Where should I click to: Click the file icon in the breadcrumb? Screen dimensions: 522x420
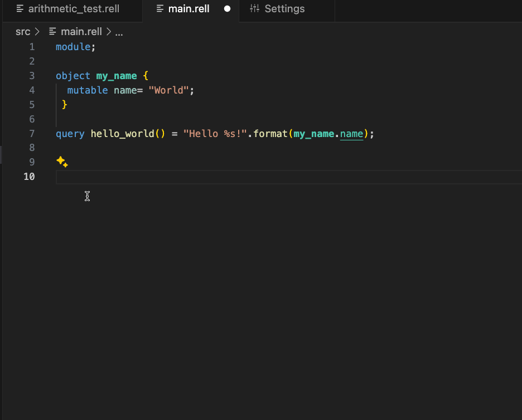click(x=52, y=32)
